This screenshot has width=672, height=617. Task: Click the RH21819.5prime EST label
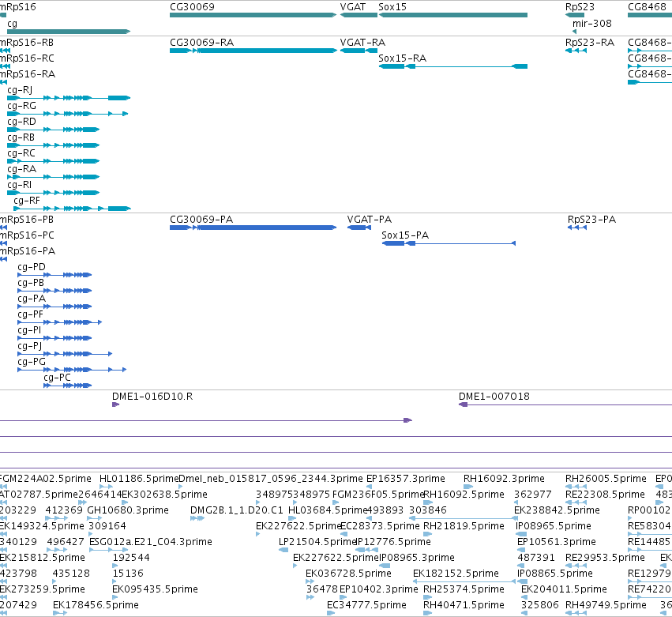(x=464, y=526)
